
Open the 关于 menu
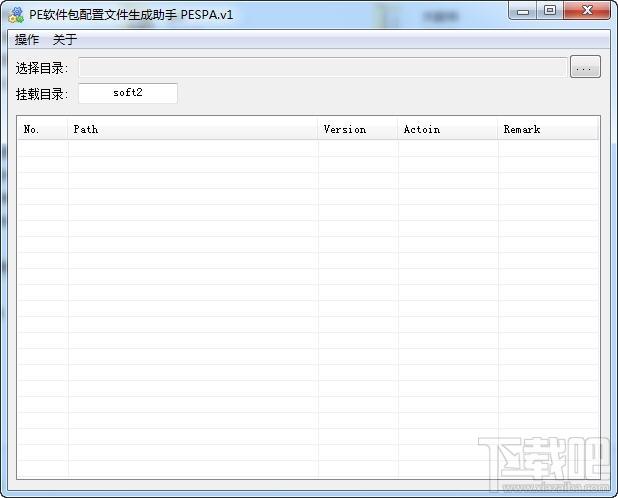click(65, 40)
